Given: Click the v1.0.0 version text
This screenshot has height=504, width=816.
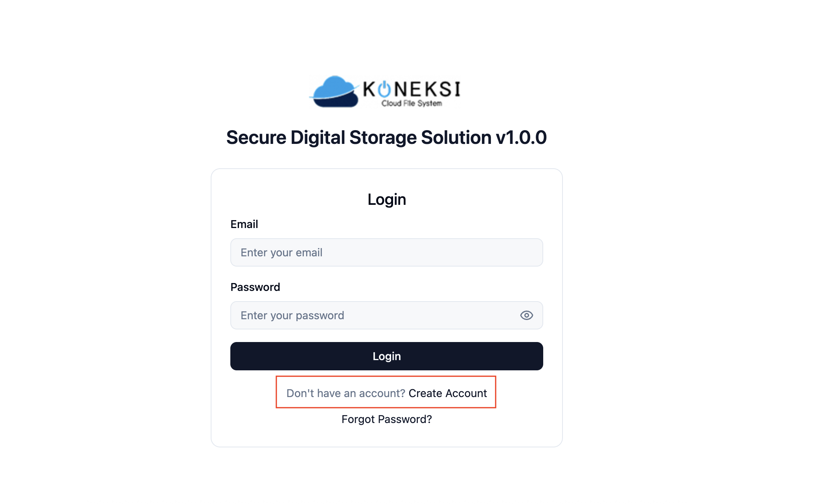Looking at the screenshot, I should click(x=521, y=138).
